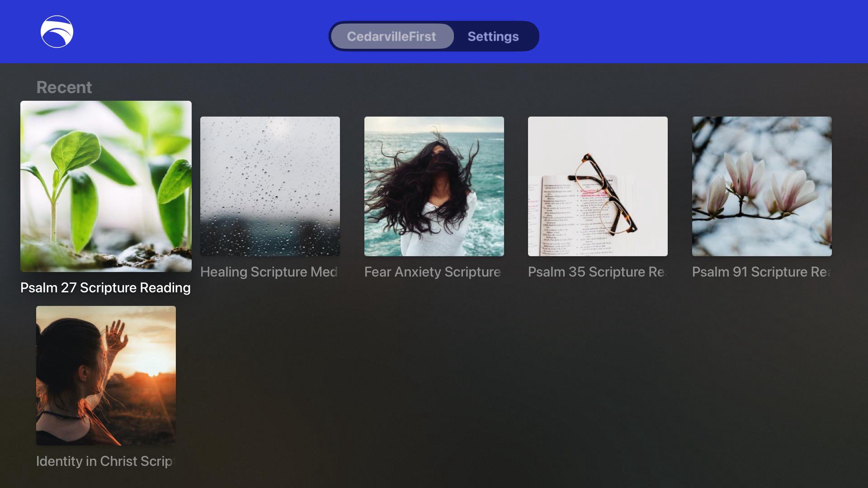Click the Psalm 91 Scripture title text
This screenshot has height=488, width=868.
tap(761, 272)
